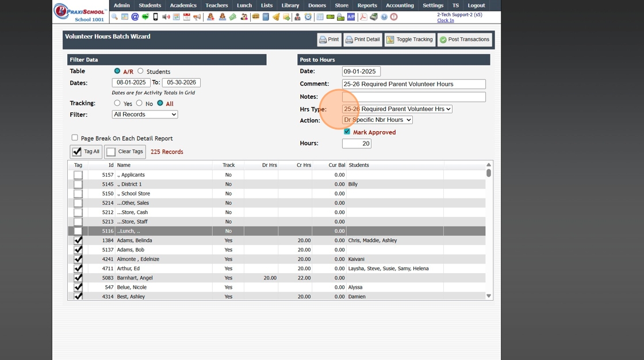Open the hamburger lunch icon
Viewport: 644px width, 360px height.
coord(255,17)
